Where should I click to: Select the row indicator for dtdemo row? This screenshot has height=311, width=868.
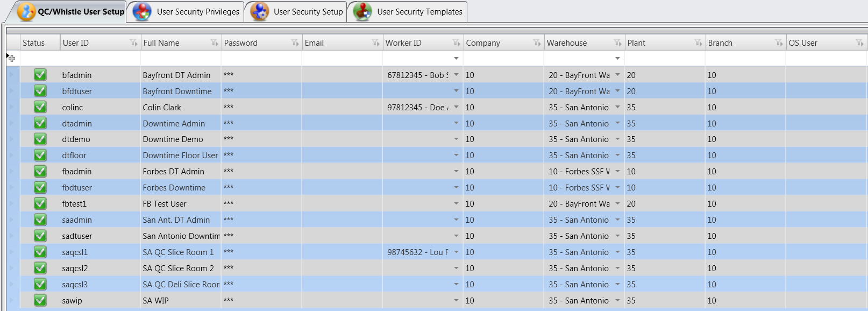(x=11, y=139)
